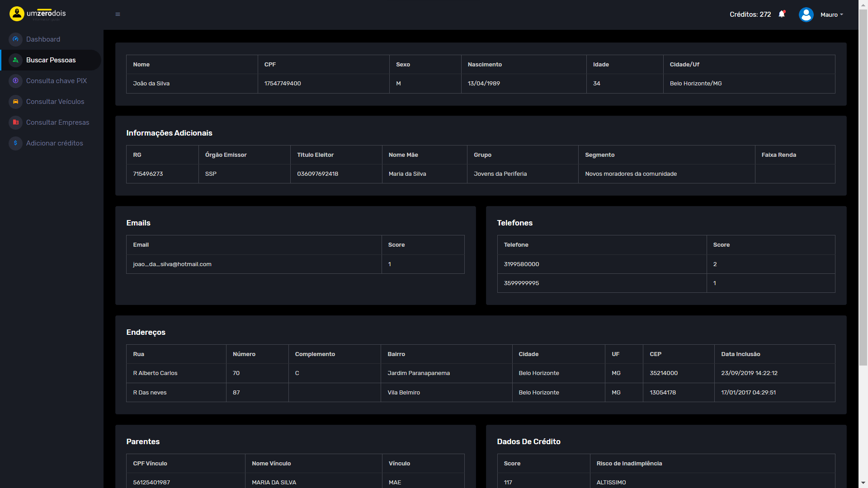Image resolution: width=868 pixels, height=488 pixels.
Task: Click the Consultar Empresas building icon
Action: (x=15, y=122)
